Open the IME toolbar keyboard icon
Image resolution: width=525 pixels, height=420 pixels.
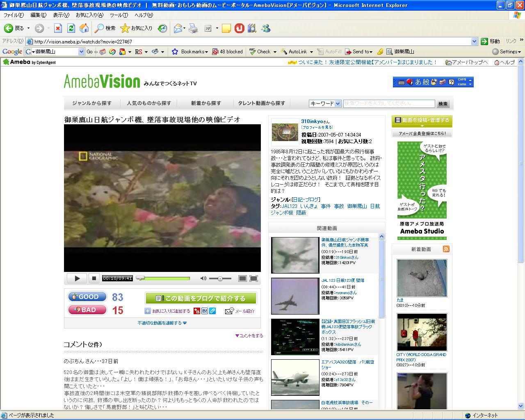click(401, 82)
